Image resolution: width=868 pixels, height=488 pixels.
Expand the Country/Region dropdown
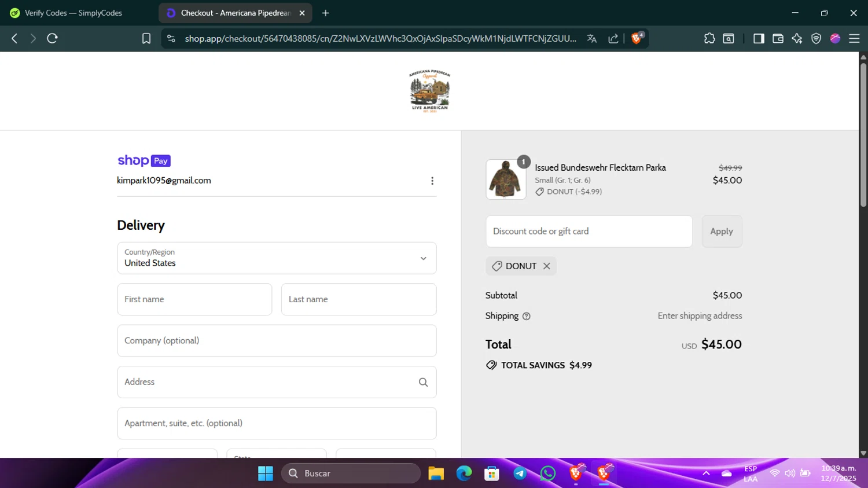(x=277, y=258)
